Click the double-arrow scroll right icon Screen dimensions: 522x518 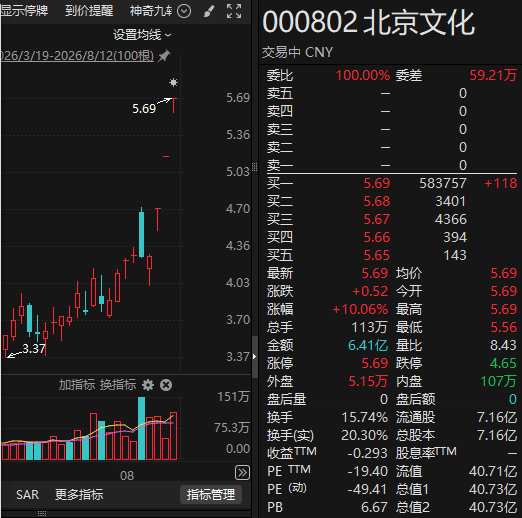[242, 473]
